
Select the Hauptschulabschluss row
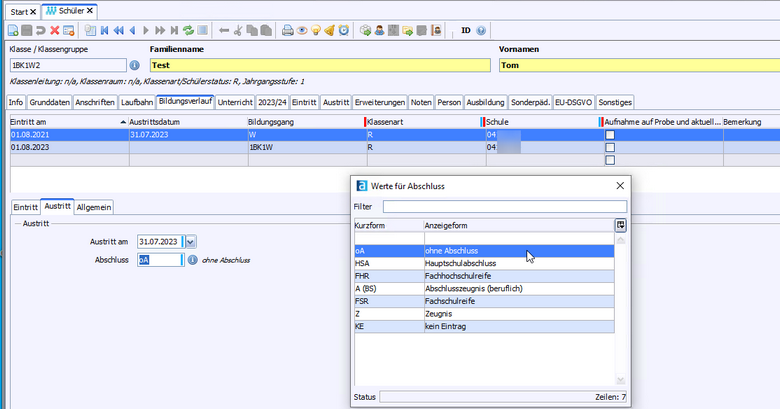(x=484, y=263)
